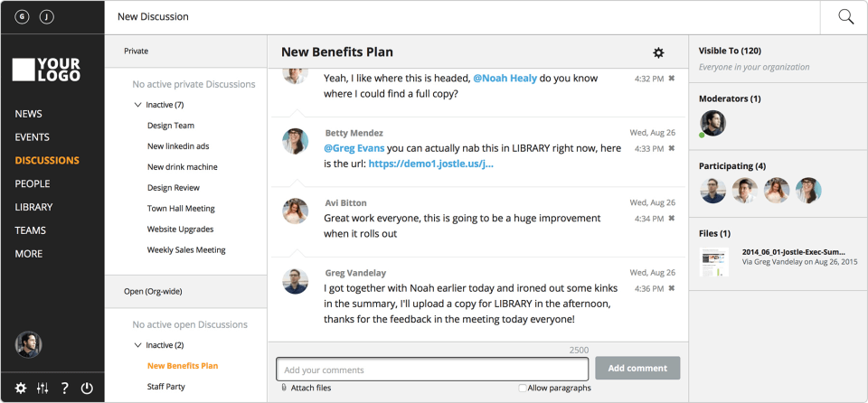Remove Avi Bitton's comment using X
This screenshot has width=868, height=403.
coord(671,219)
